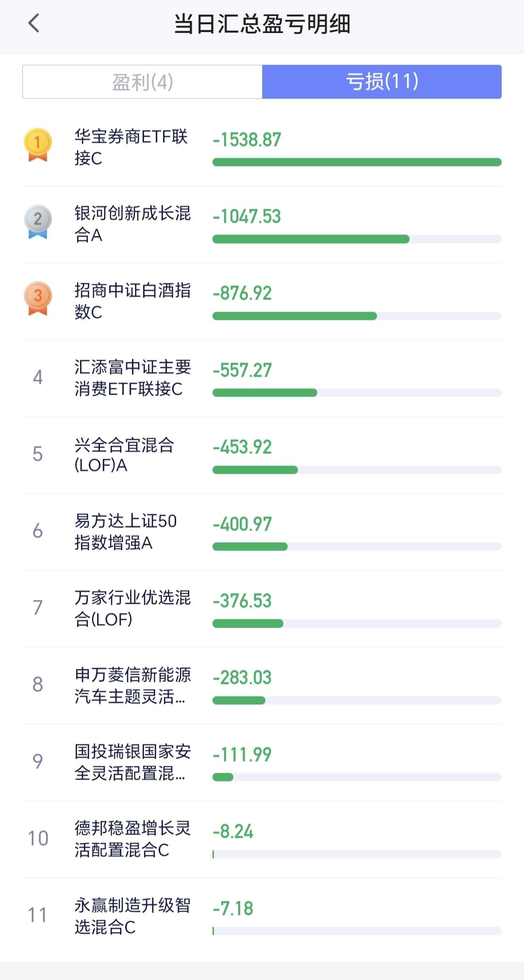
Task: Open 万家行业优选混合(LOF) fund
Action: 132,608
